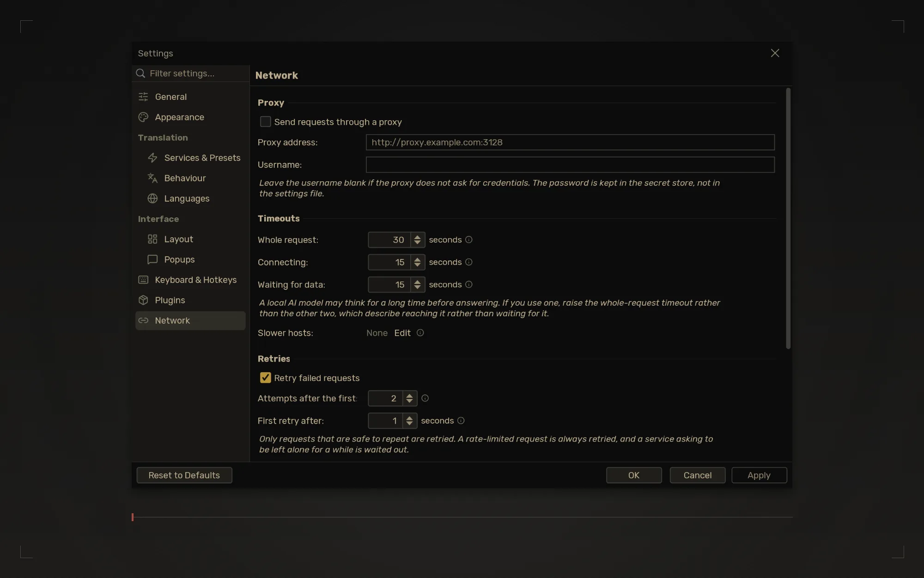
Task: Click the Behaviour translate icon
Action: click(x=152, y=178)
